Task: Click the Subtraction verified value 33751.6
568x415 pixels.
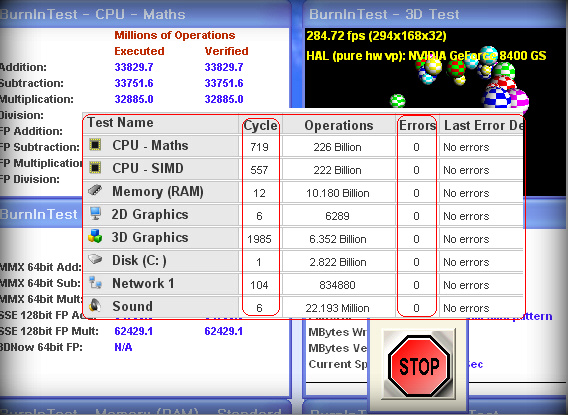Action: (x=224, y=83)
